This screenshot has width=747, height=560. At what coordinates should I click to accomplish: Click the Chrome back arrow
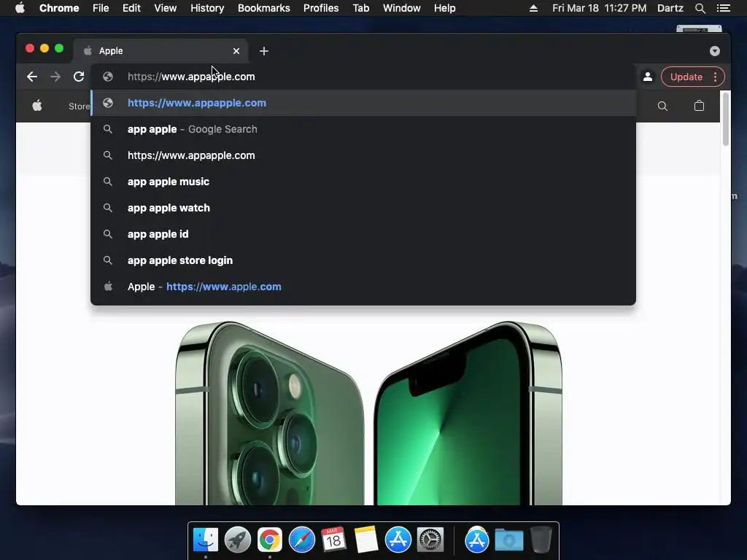[32, 77]
